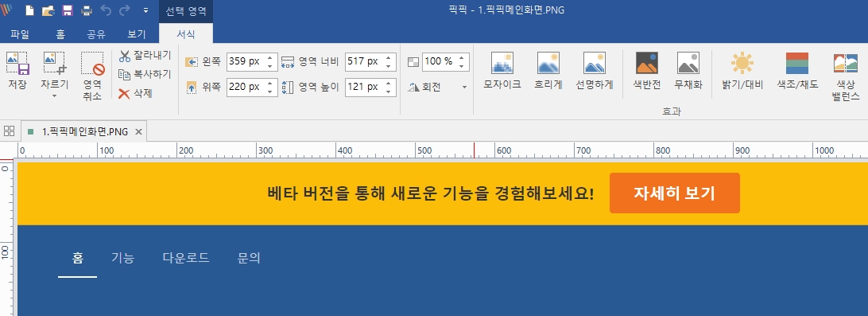Switch to the 홈 ribbon tab
Viewport: 868px width, 316px height.
click(60, 33)
